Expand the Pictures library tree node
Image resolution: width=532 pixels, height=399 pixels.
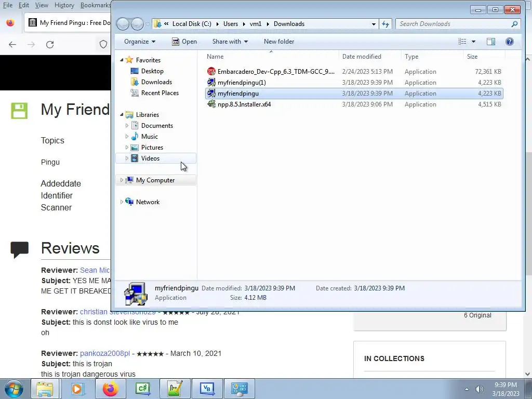coord(127,147)
